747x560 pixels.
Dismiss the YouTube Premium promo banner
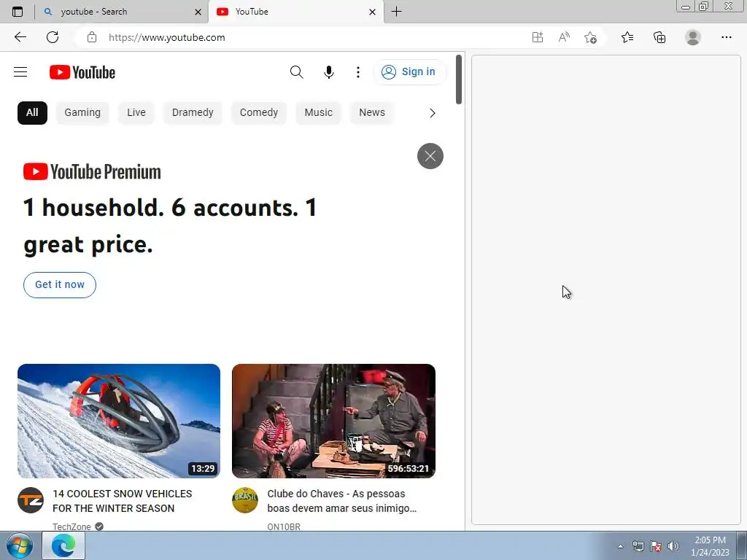click(430, 156)
